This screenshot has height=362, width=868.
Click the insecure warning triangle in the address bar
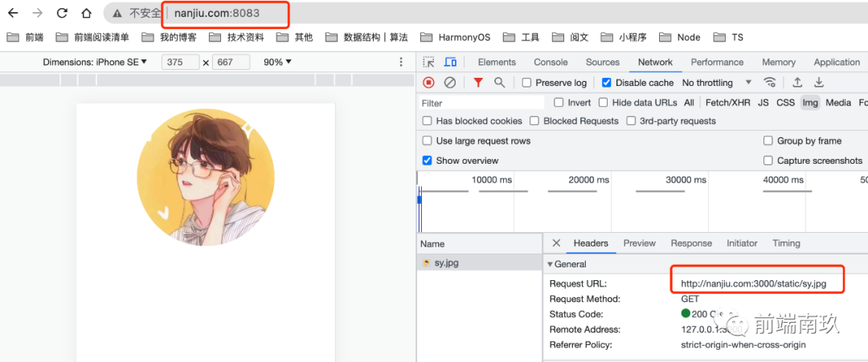[117, 14]
